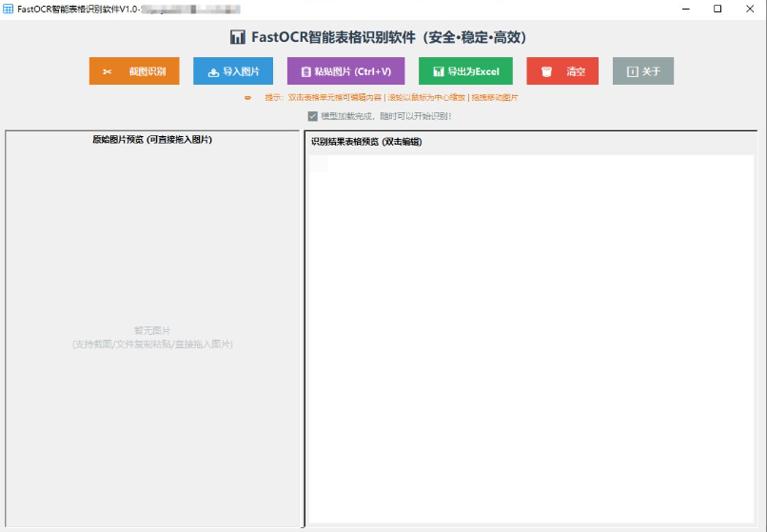Image resolution: width=767 pixels, height=532 pixels.
Task: Click the spreadsheet icon on 导出为Excel
Action: pos(439,71)
